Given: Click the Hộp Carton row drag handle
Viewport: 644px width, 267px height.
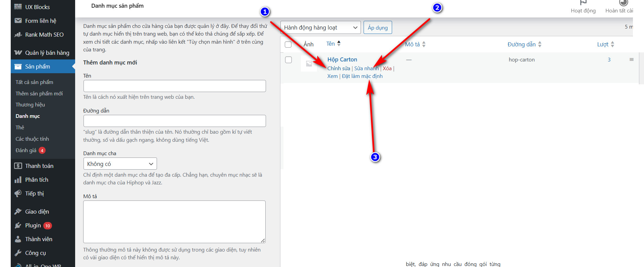Looking at the screenshot, I should pyautogui.click(x=632, y=59).
